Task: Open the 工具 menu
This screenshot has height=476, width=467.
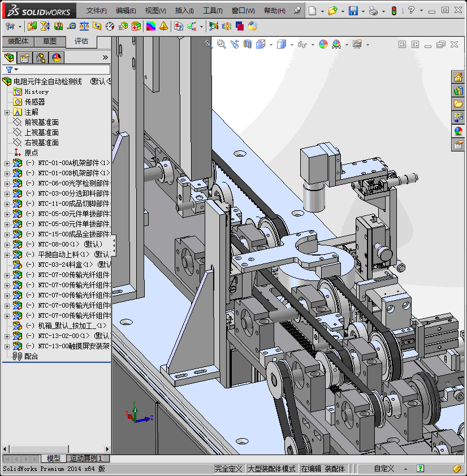Action: pos(213,11)
